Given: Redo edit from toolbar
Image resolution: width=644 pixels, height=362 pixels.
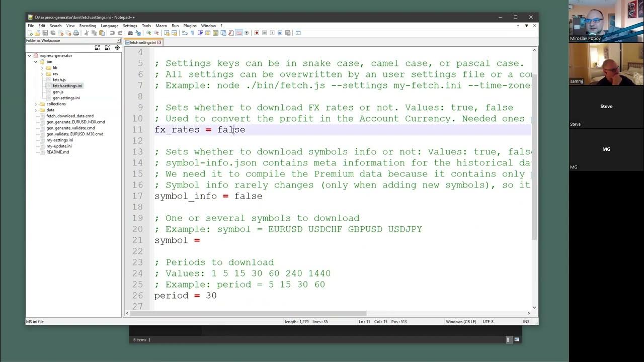Looking at the screenshot, I should pyautogui.click(x=120, y=33).
